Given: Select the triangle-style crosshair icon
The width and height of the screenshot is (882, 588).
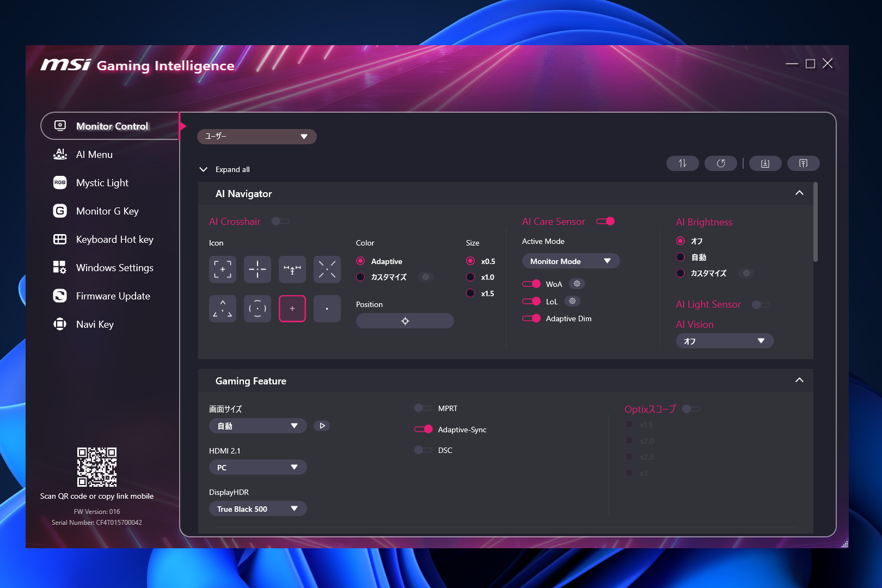Looking at the screenshot, I should 222,308.
